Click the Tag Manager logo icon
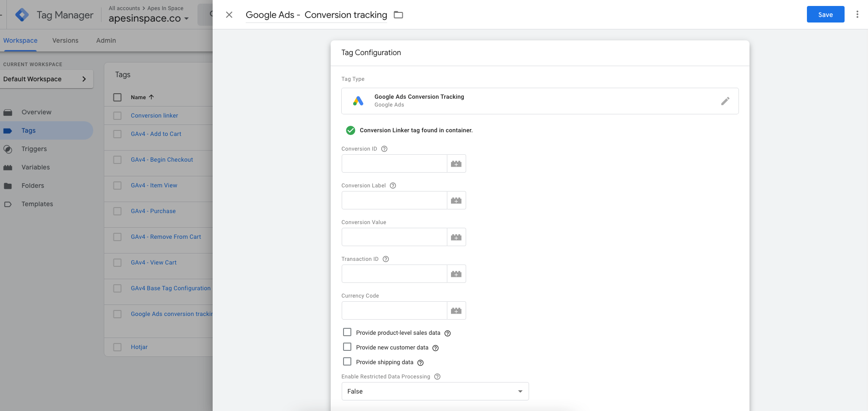 (22, 15)
